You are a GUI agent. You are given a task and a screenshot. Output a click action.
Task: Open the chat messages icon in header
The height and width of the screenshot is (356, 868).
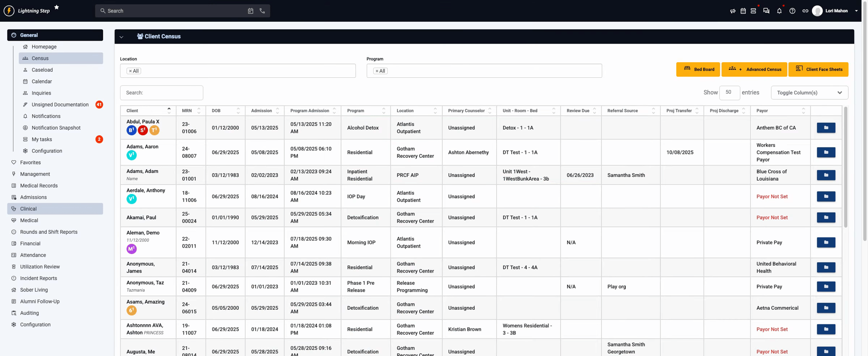766,11
